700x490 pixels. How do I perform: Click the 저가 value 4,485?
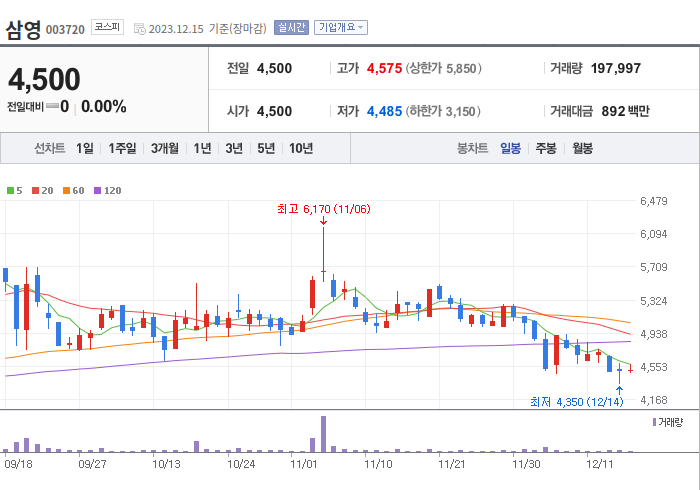tap(384, 111)
